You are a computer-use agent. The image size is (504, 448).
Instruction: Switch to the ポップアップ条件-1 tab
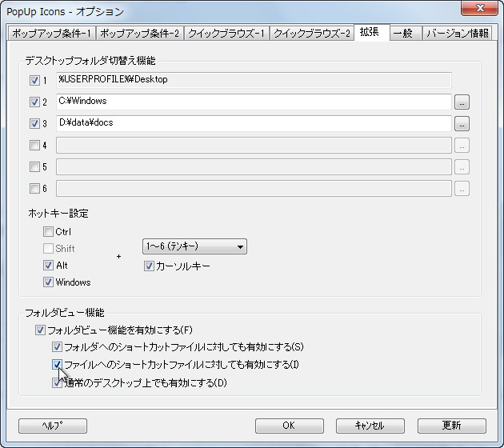51,33
